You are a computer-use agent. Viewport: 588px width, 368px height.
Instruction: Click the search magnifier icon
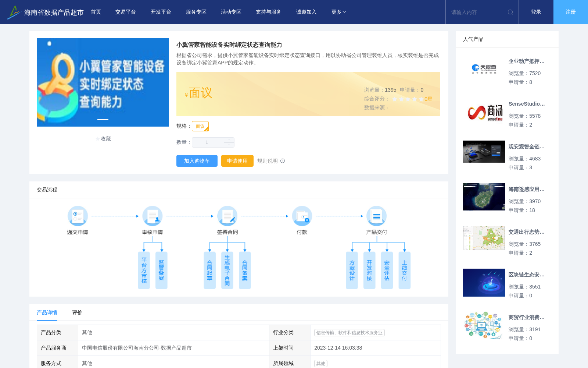pyautogui.click(x=510, y=12)
